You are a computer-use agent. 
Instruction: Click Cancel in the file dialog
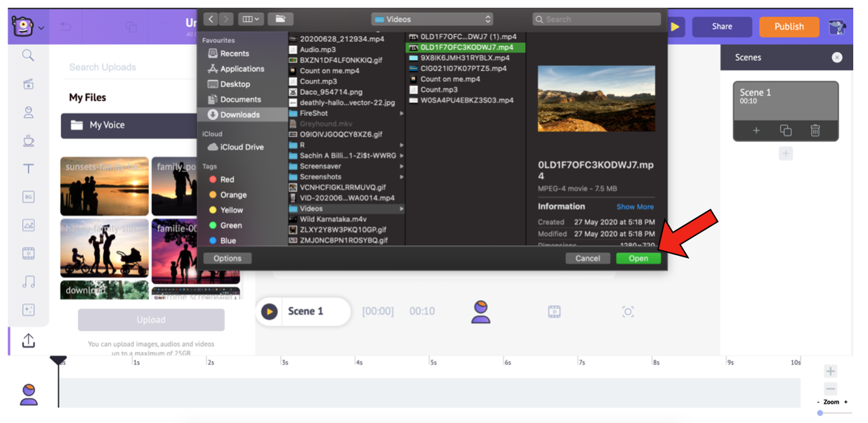[587, 259]
